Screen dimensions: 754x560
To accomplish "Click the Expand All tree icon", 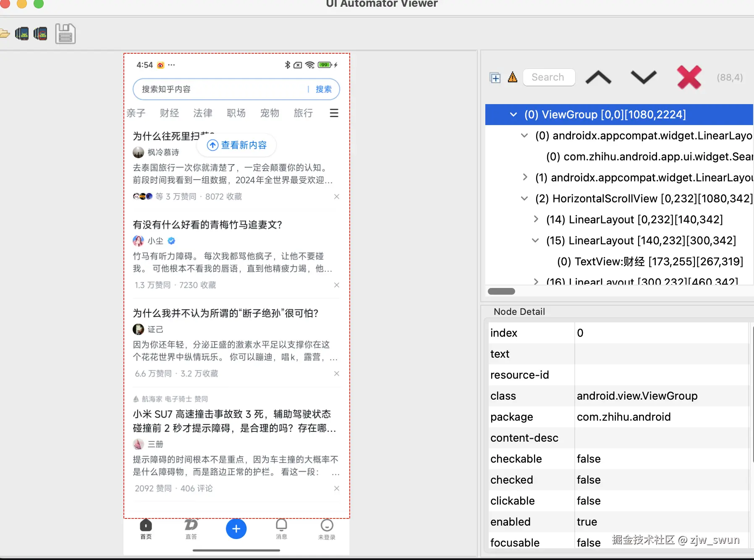I will [x=495, y=78].
